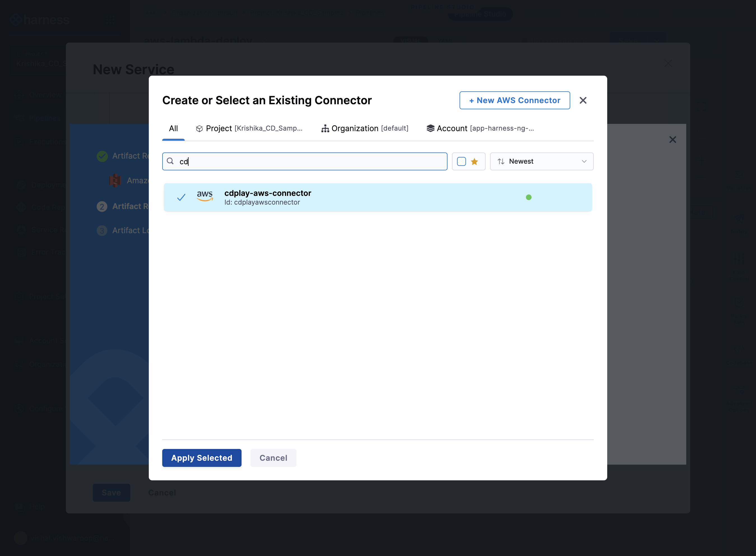Click the gold star favorites icon
Viewport: 756px width, 556px height.
pyautogui.click(x=474, y=161)
